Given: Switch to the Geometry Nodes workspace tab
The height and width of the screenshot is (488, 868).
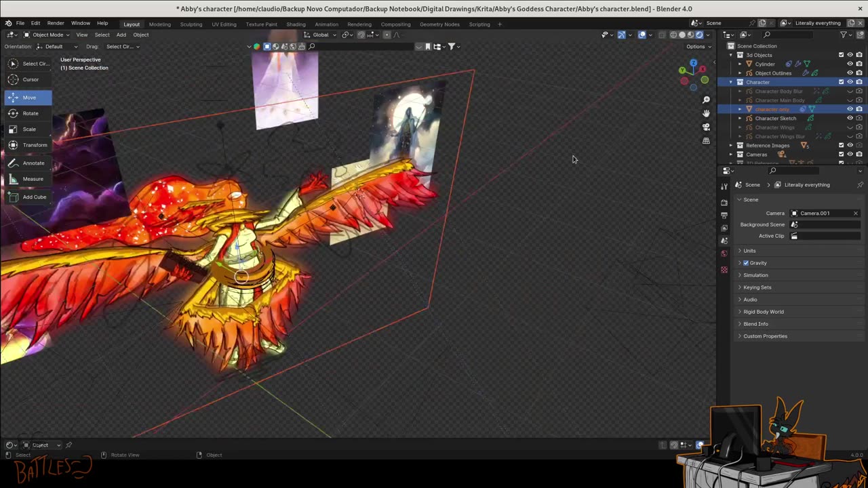Looking at the screenshot, I should pos(439,24).
